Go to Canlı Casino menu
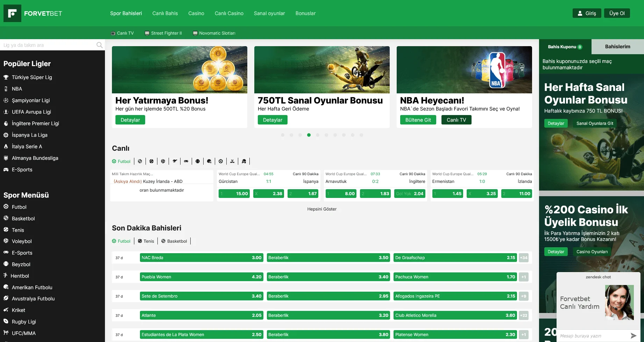The height and width of the screenshot is (342, 644). click(x=229, y=13)
